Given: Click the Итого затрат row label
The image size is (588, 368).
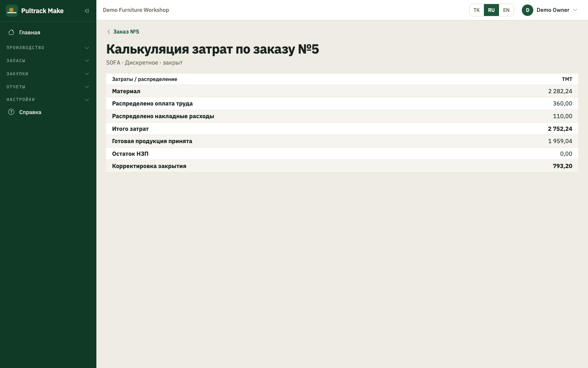Looking at the screenshot, I should (130, 129).
